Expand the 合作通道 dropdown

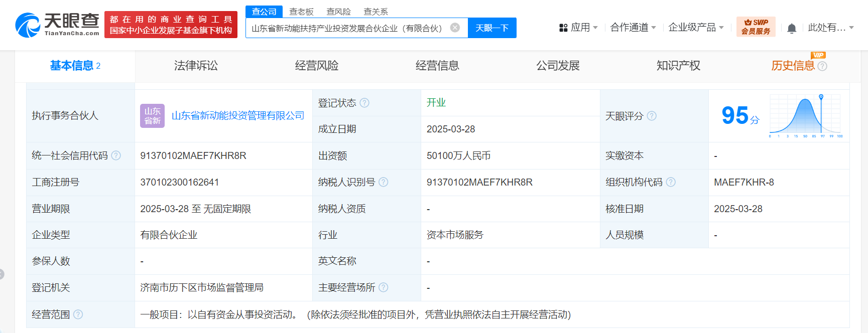click(633, 28)
